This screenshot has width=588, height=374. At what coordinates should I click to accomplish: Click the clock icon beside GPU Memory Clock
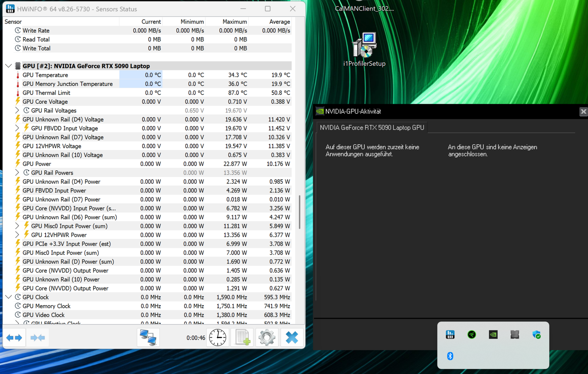[x=18, y=306]
